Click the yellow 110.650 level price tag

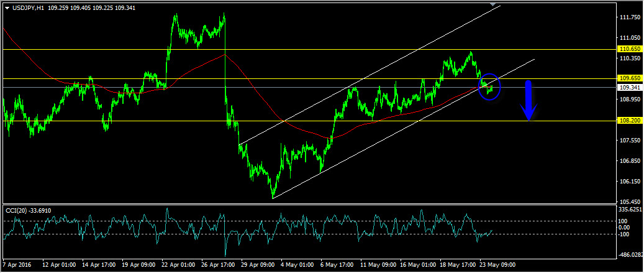(629, 49)
